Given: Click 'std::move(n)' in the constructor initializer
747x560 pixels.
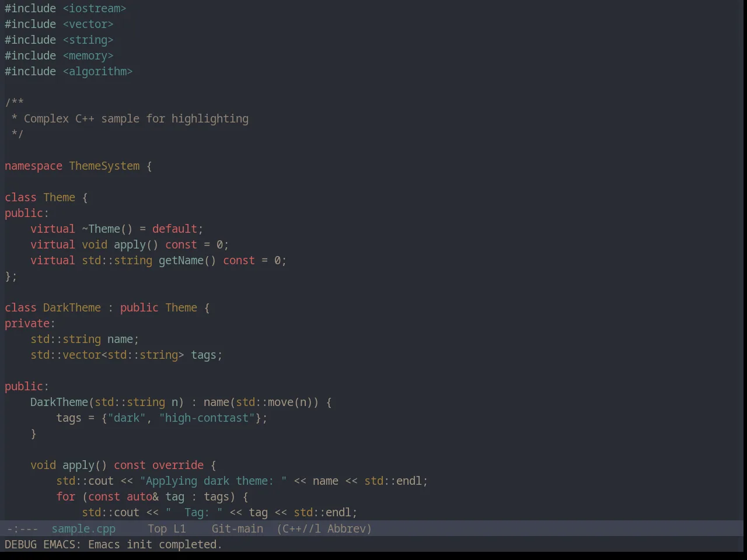Looking at the screenshot, I should coord(274,402).
